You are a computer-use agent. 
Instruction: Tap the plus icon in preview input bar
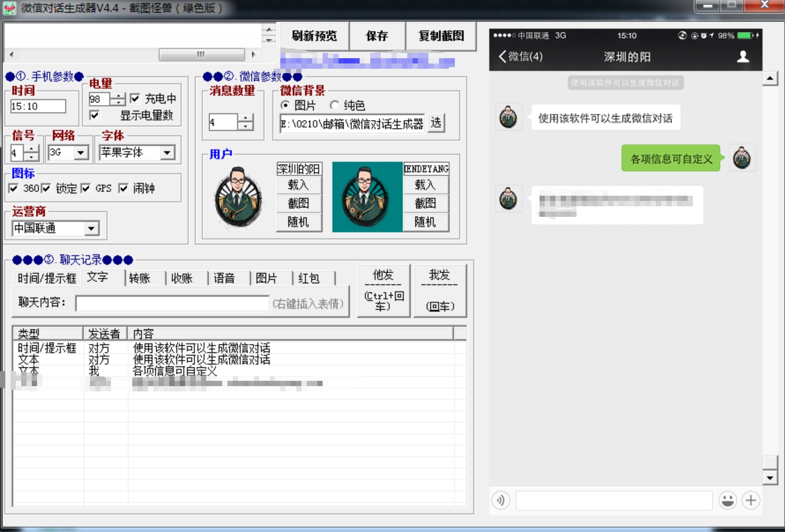click(x=751, y=500)
